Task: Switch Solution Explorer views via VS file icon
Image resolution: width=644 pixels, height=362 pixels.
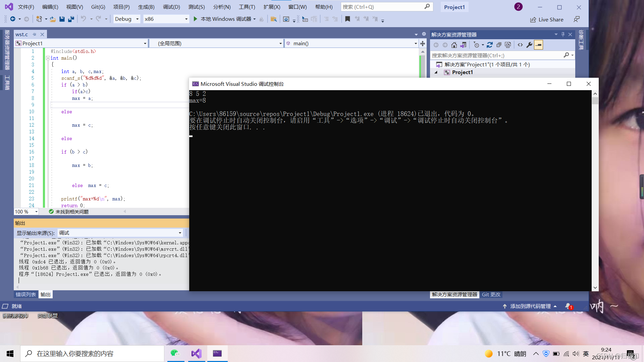Action: pyautogui.click(x=463, y=45)
